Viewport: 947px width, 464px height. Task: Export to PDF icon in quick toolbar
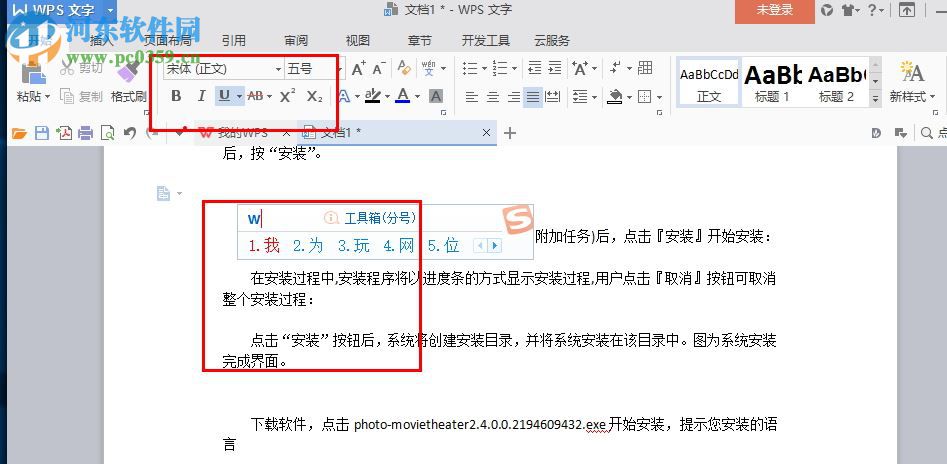(x=63, y=133)
